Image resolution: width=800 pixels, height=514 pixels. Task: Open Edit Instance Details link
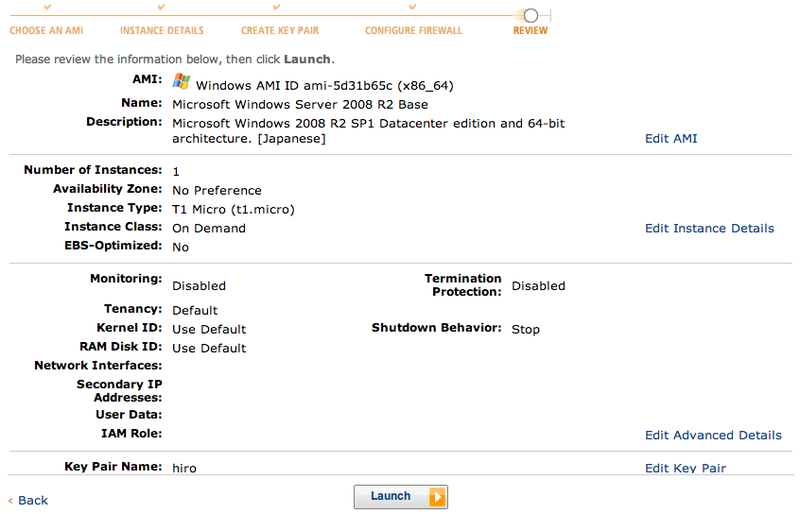[709, 228]
